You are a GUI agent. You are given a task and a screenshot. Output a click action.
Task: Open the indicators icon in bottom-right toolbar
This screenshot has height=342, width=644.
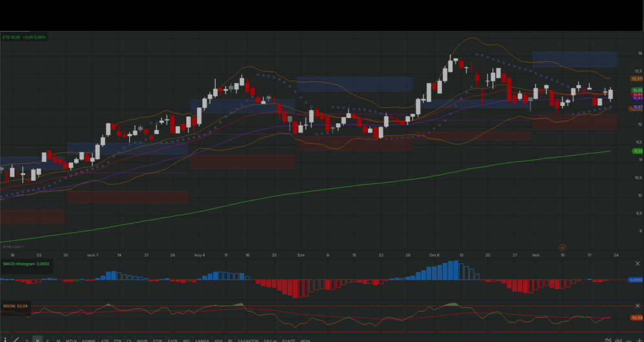coord(608,339)
